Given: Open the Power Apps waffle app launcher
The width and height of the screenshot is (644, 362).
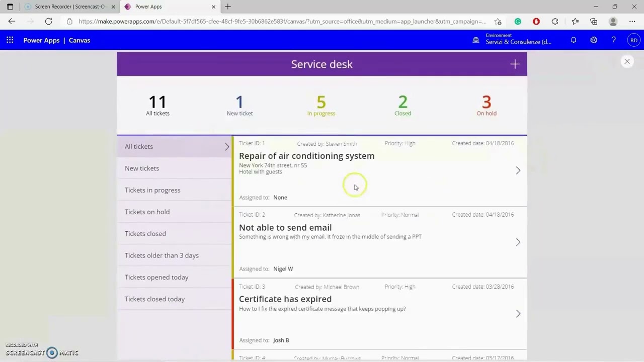Looking at the screenshot, I should [x=10, y=40].
